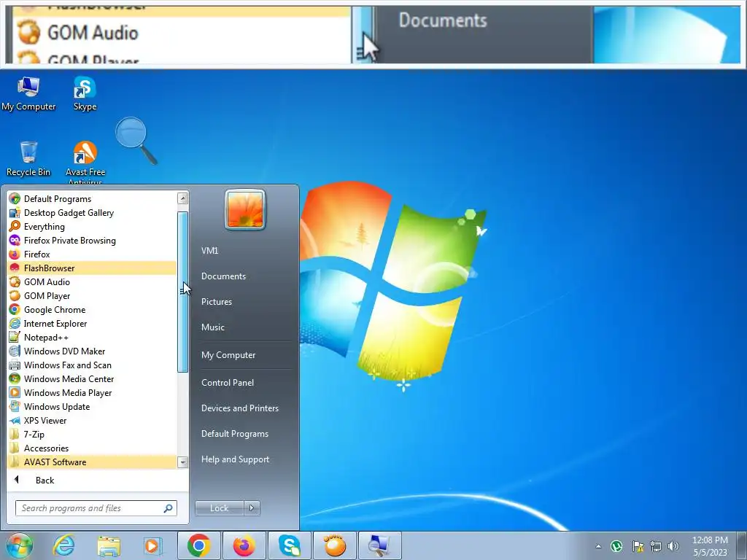Launch FlashBrowser from the program list

pyautogui.click(x=92, y=268)
